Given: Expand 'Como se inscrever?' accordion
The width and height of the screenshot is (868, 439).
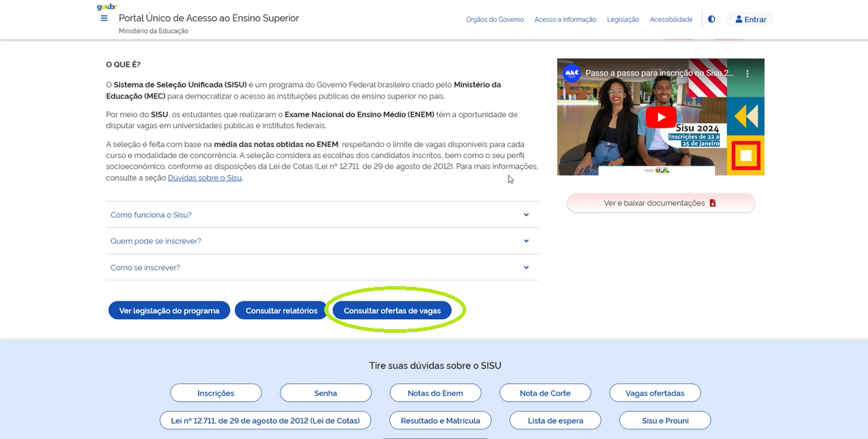Looking at the screenshot, I should tap(322, 268).
